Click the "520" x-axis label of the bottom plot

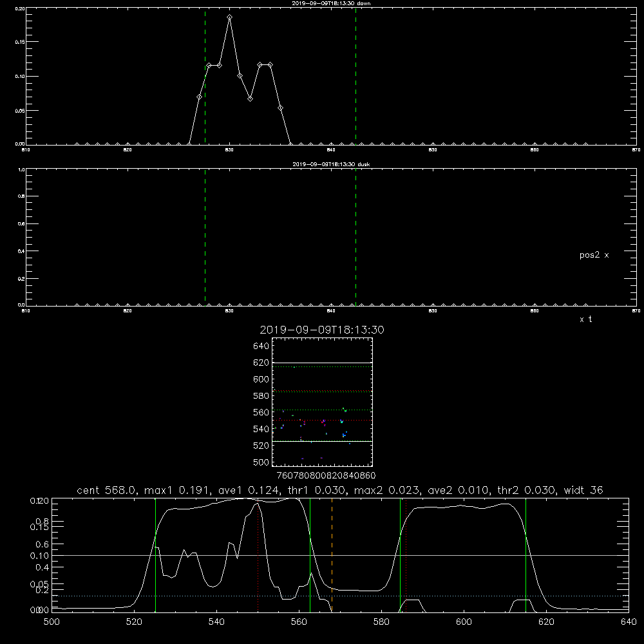[134, 622]
